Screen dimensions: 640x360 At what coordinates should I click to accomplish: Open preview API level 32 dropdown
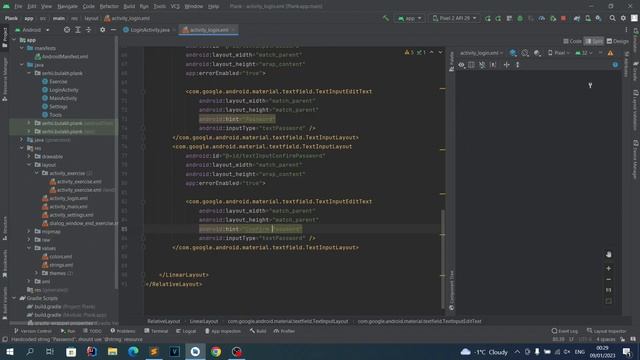(x=584, y=53)
